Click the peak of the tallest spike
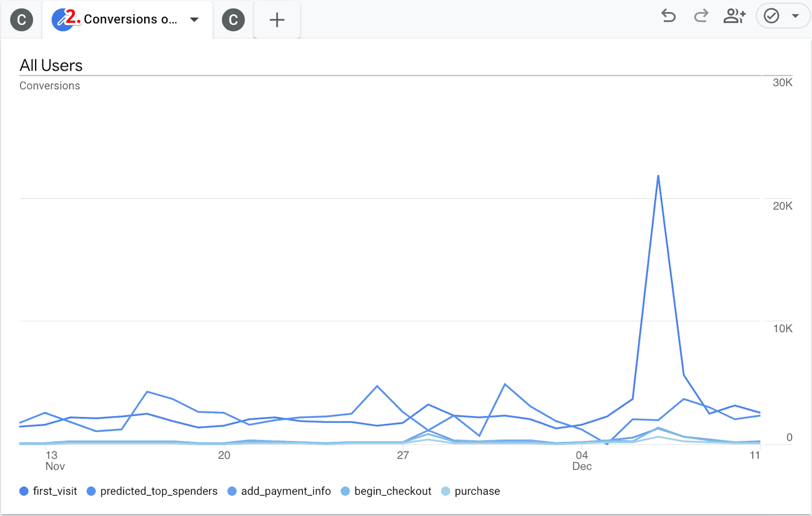812x516 pixels. point(658,176)
